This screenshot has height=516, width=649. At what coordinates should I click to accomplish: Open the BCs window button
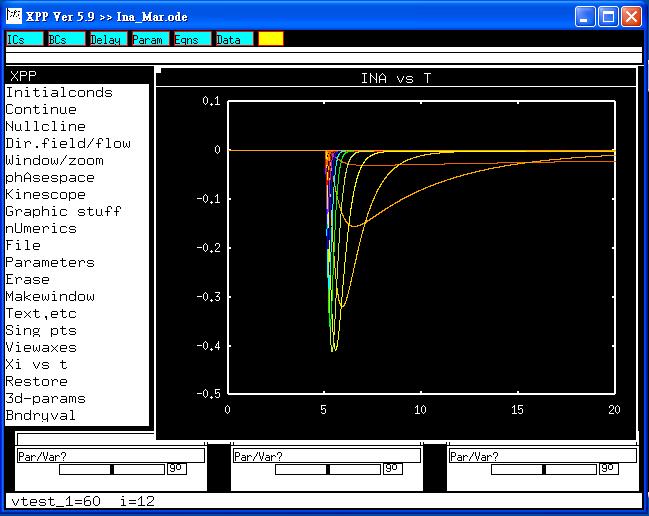coord(67,39)
